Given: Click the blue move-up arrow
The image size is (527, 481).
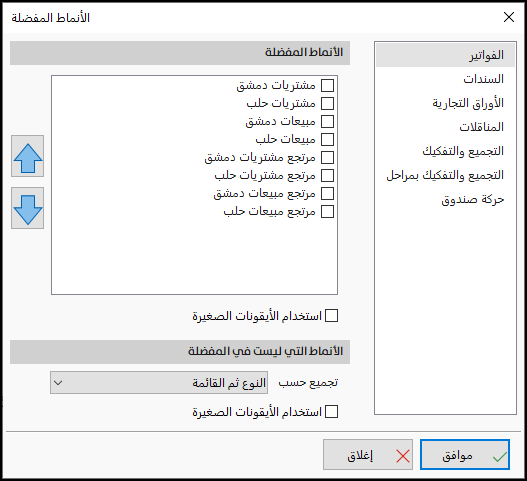Looking at the screenshot, I should [28, 156].
